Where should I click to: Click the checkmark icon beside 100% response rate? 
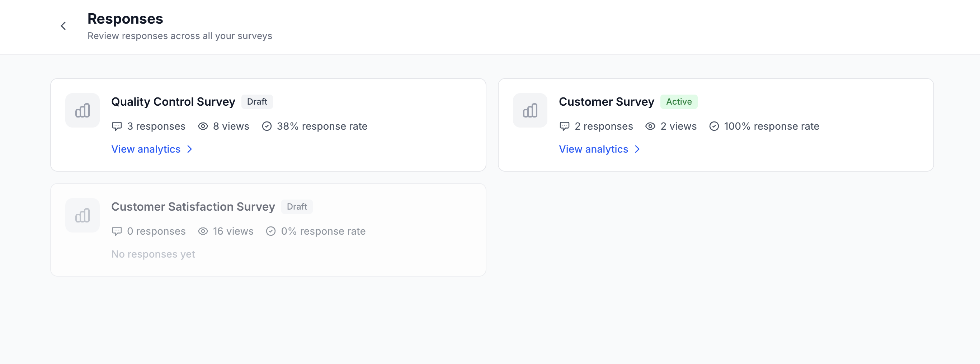tap(714, 126)
